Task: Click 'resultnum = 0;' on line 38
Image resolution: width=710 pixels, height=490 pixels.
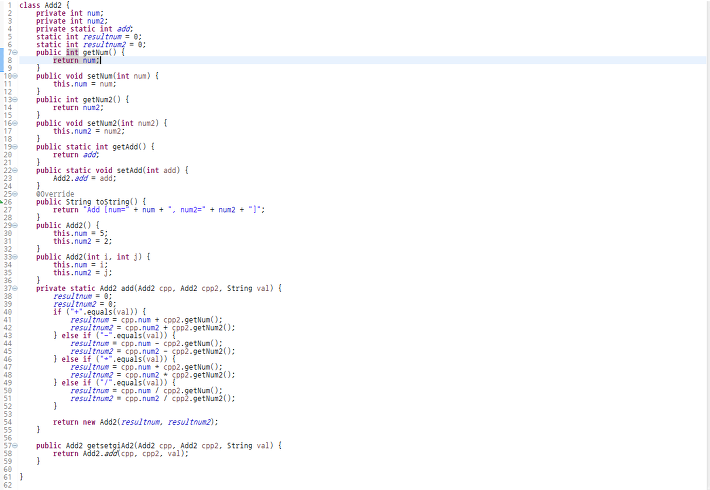Action: pos(82,296)
